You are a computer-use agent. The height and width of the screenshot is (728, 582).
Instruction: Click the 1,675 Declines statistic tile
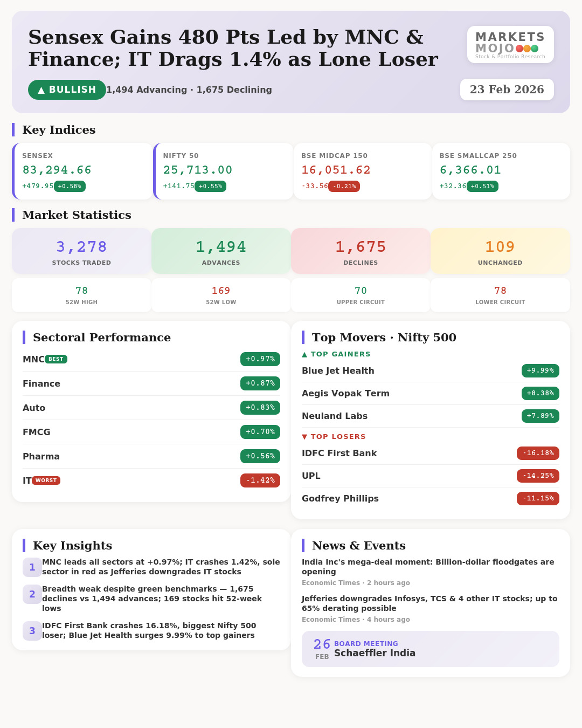pos(361,251)
